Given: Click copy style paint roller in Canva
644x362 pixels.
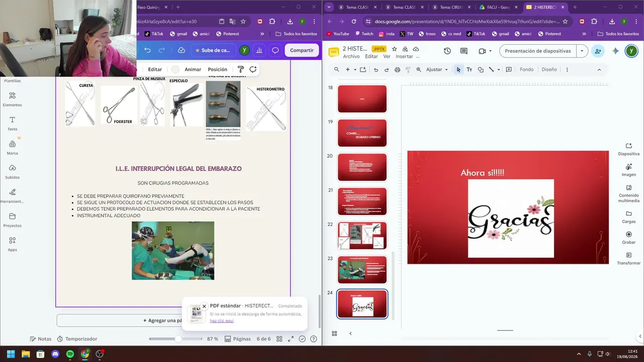Looking at the screenshot, I should pyautogui.click(x=240, y=69).
